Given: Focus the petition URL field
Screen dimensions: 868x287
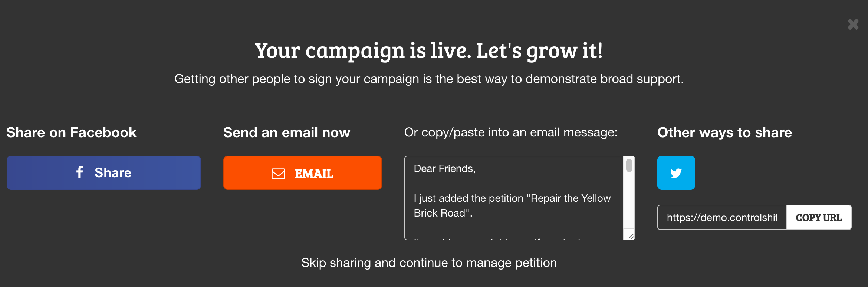Looking at the screenshot, I should click(722, 217).
